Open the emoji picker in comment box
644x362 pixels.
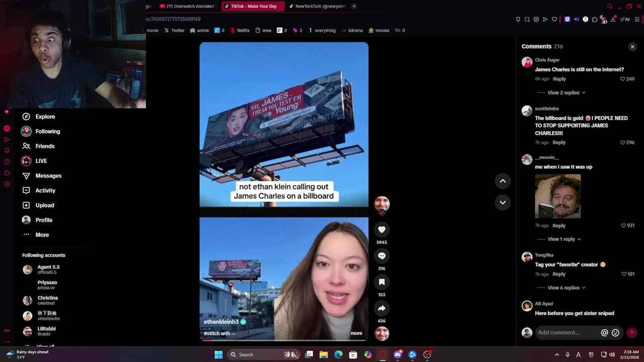(x=615, y=333)
